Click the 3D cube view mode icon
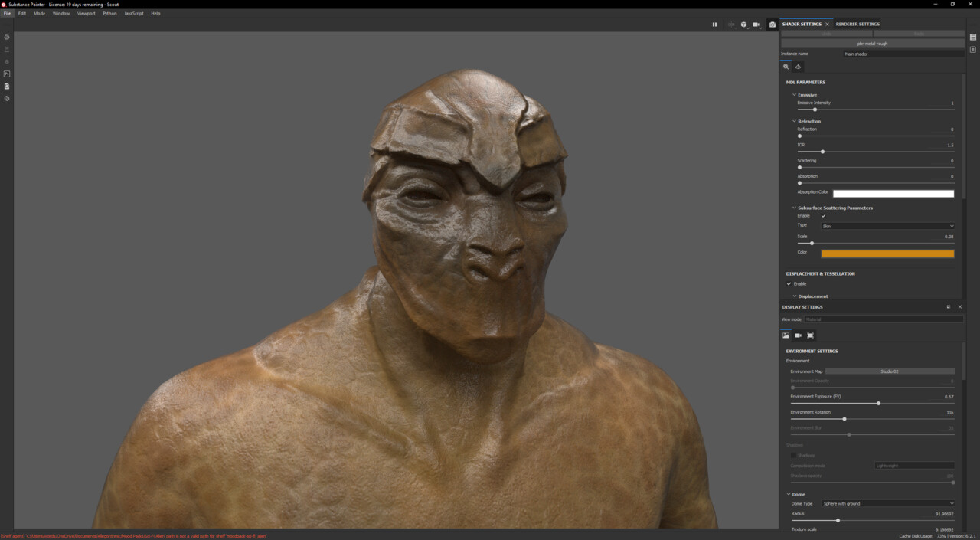The width and height of the screenshot is (980, 540). click(743, 25)
